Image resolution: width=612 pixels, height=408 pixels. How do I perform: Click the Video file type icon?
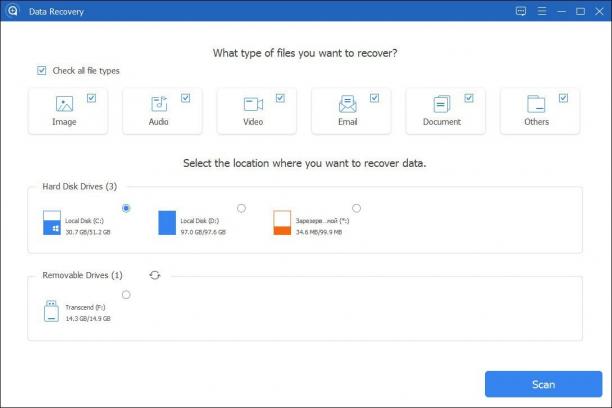pyautogui.click(x=253, y=104)
